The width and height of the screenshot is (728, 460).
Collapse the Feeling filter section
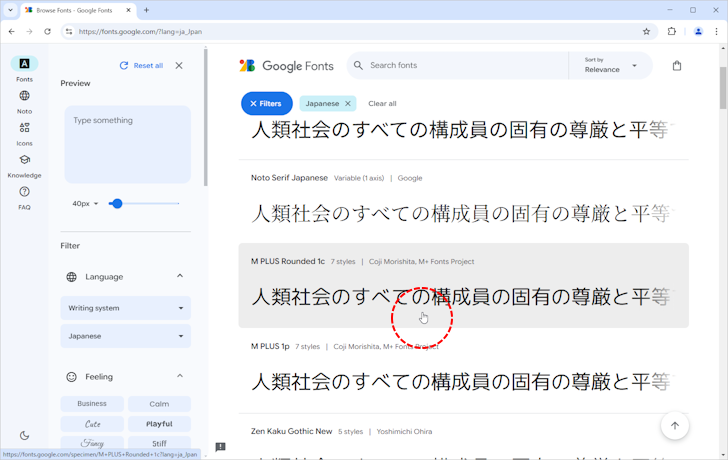pos(180,376)
